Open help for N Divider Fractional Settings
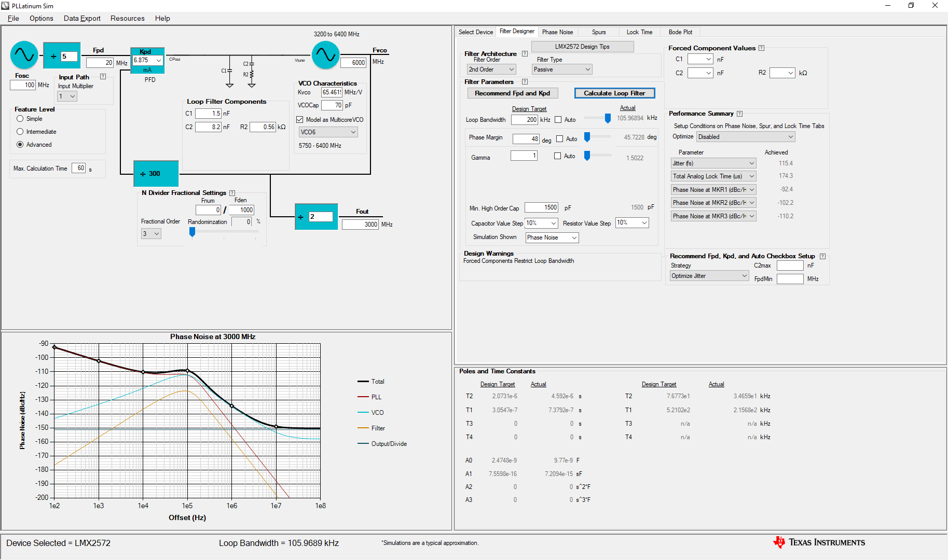The width and height of the screenshot is (948, 560). tap(232, 193)
